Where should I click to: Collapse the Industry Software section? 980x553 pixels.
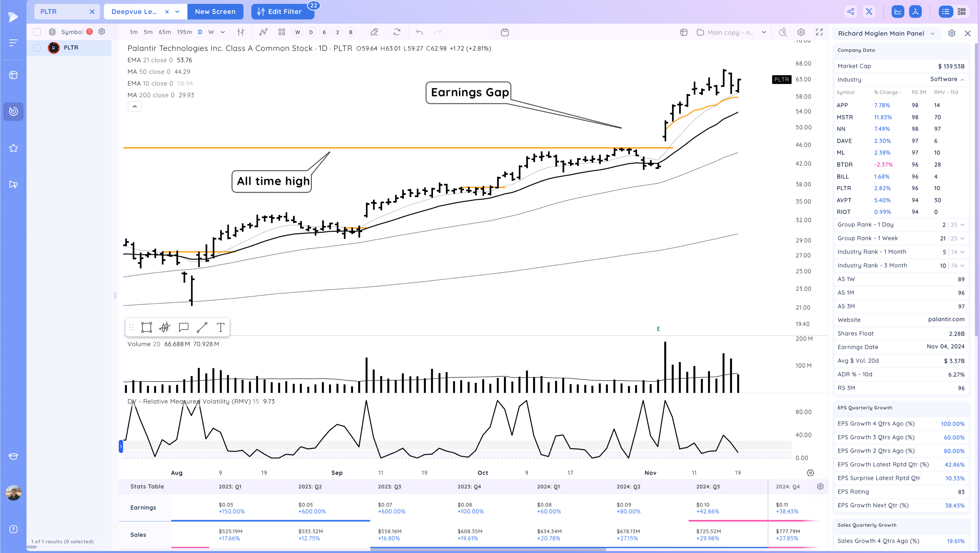click(x=963, y=80)
